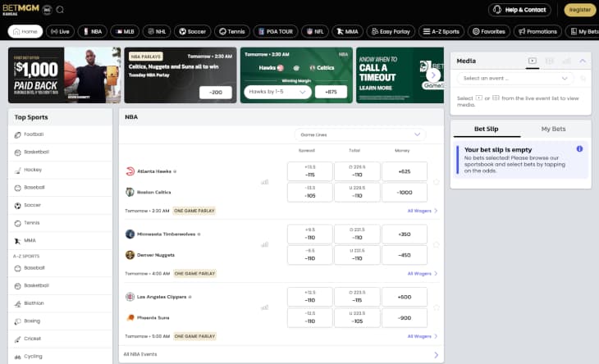Favorite the Hawks vs Celtics game star
599x364 pixels.
click(437, 182)
